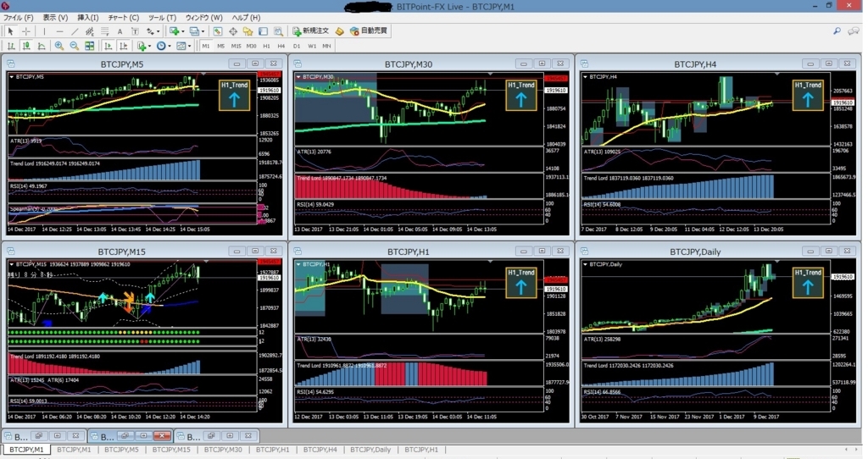
Task: Open the ファイル (F) menu
Action: (19, 17)
